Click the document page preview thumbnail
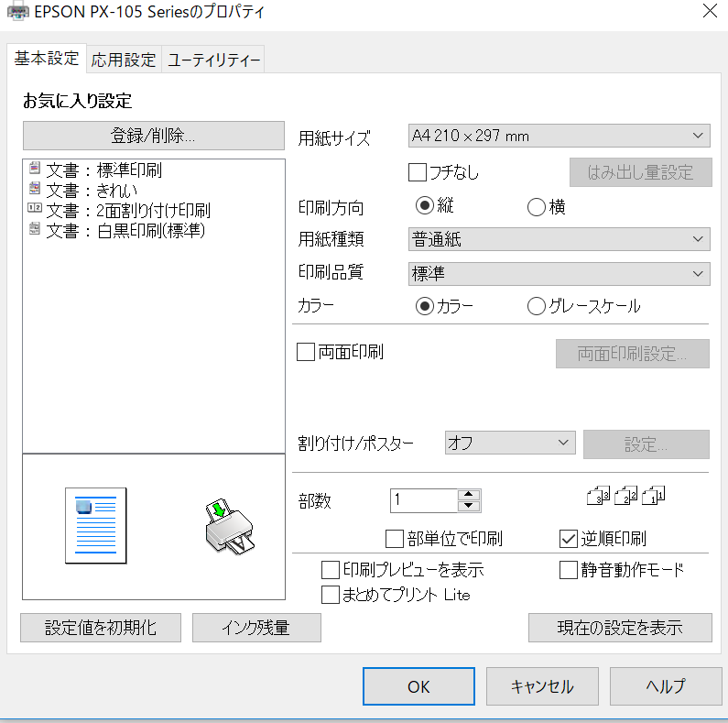The height and width of the screenshot is (723, 728). pyautogui.click(x=95, y=525)
